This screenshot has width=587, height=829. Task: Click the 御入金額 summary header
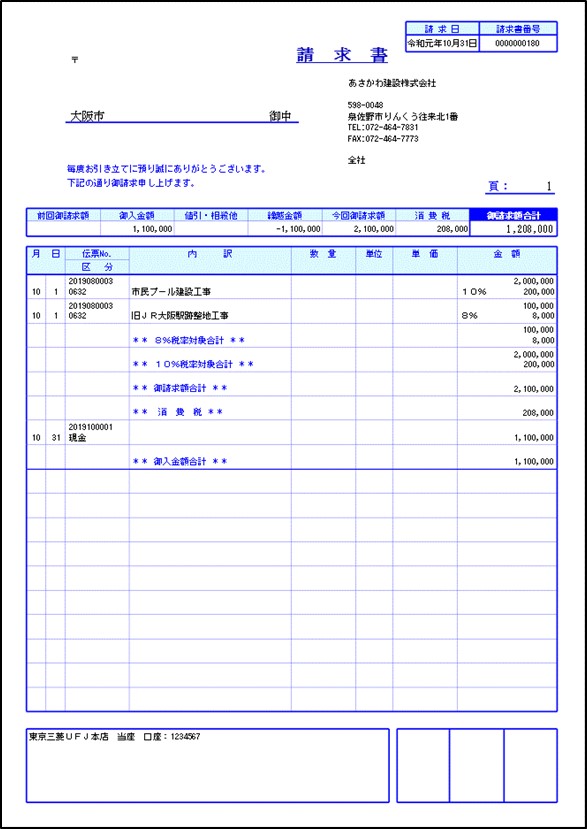[x=137, y=215]
